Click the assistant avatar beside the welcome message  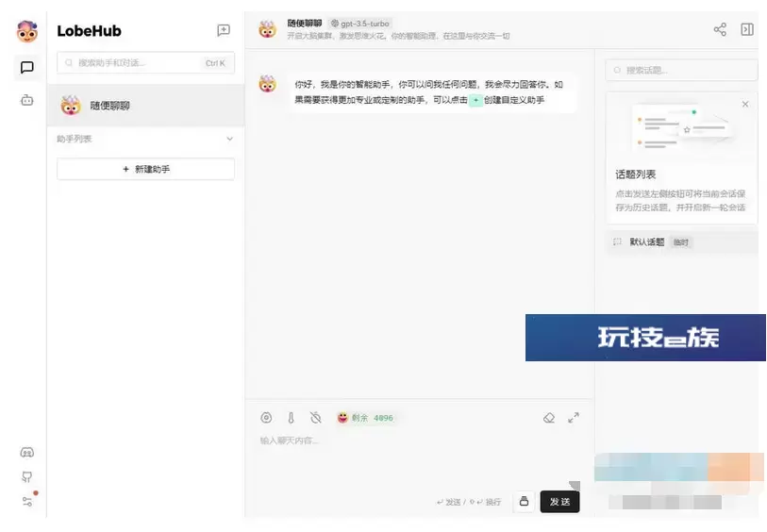(267, 84)
